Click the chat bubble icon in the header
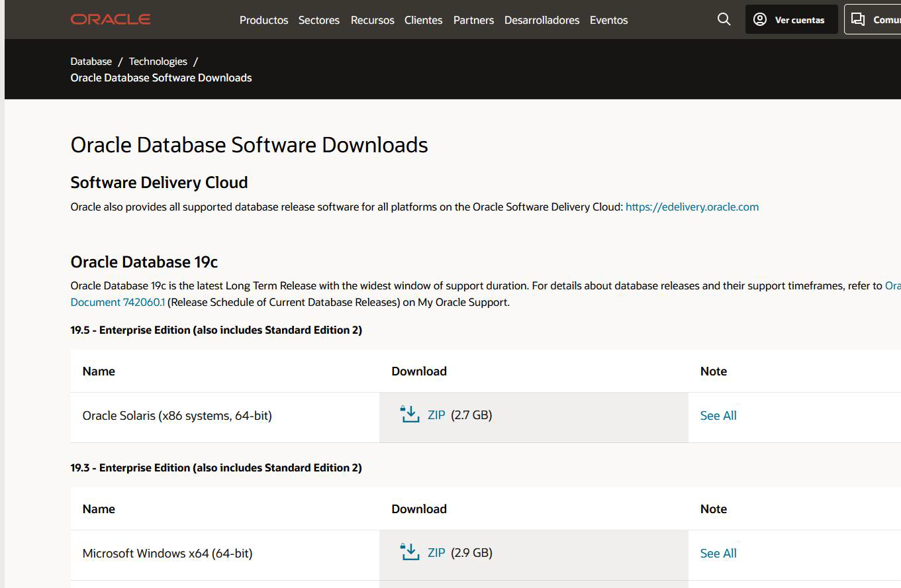901x588 pixels. pyautogui.click(x=858, y=19)
